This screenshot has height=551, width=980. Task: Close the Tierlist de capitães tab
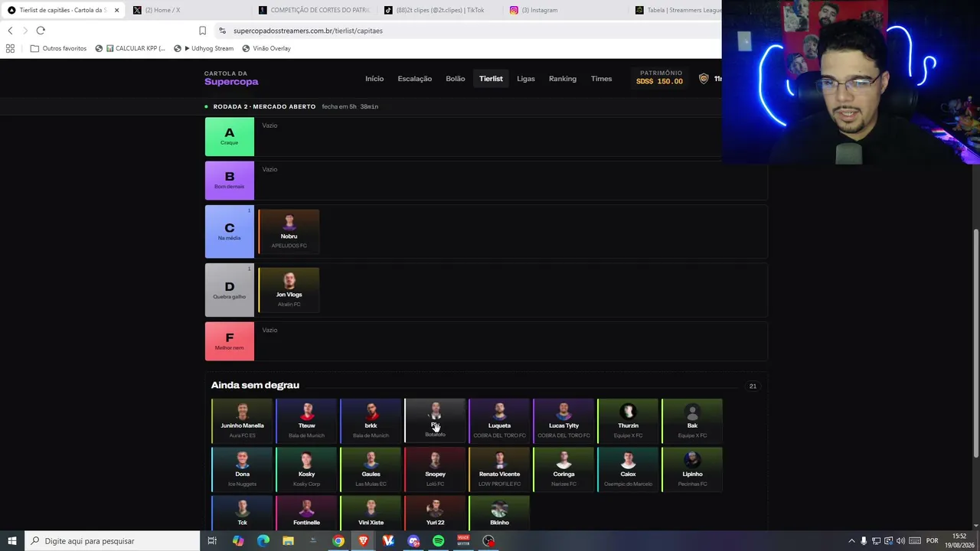[116, 10]
